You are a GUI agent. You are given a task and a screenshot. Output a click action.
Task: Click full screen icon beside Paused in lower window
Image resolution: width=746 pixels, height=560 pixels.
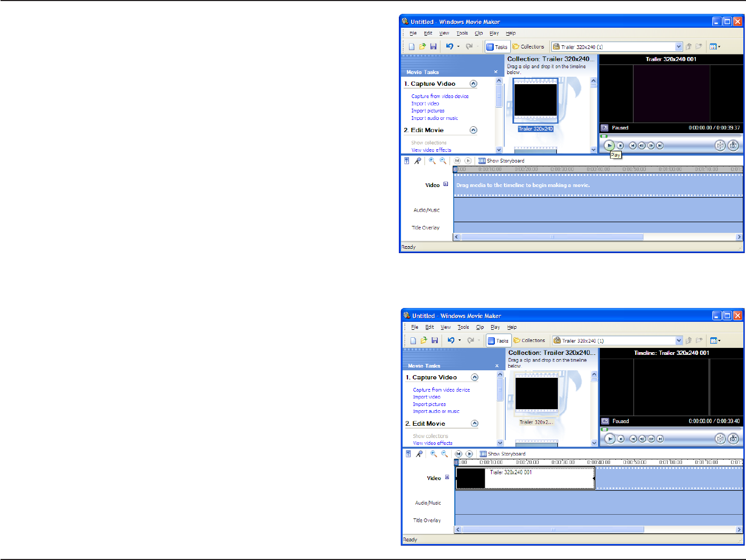pos(605,421)
